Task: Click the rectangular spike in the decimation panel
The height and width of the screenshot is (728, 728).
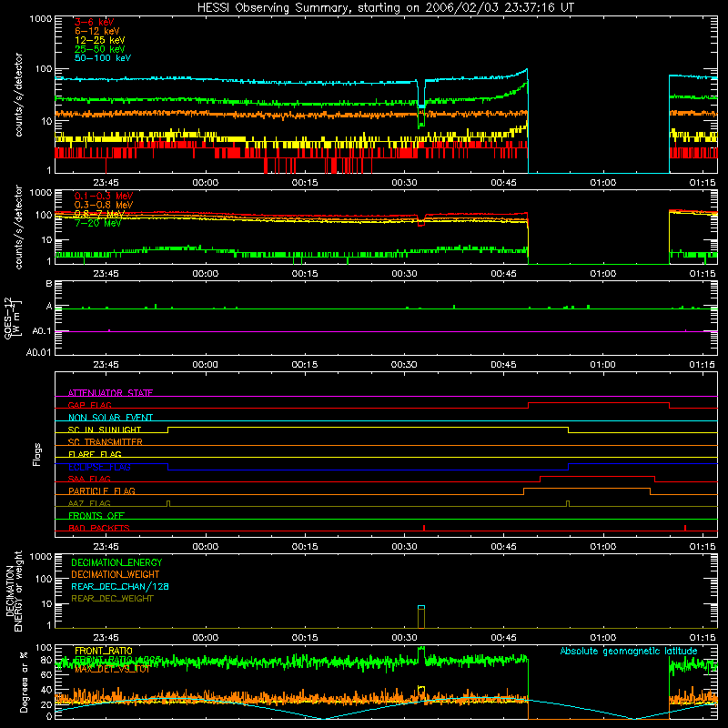Action: pos(421,617)
